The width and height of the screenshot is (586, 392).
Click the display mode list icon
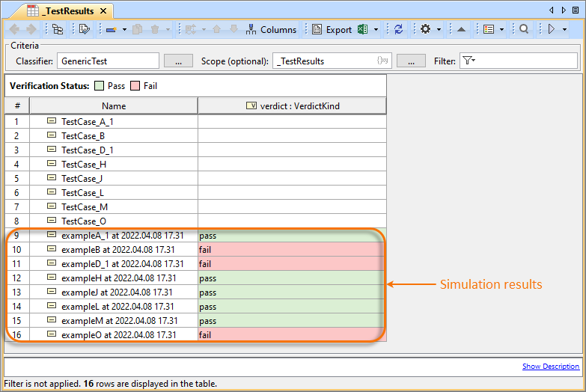click(x=489, y=30)
